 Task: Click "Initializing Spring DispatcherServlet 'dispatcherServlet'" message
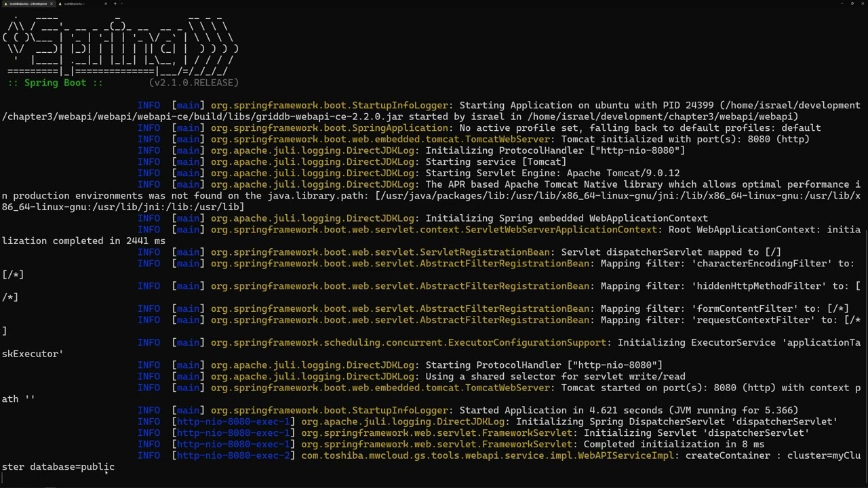pyautogui.click(x=677, y=422)
